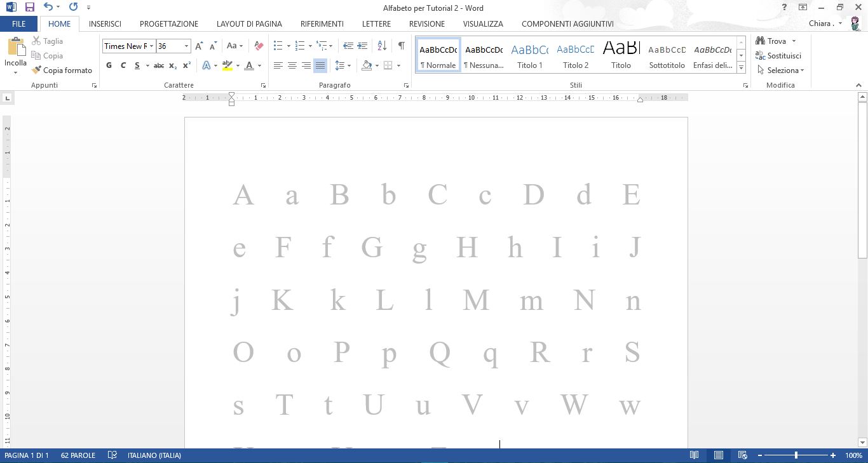
Task: Open the Change Case (Aa) menu
Action: point(234,46)
